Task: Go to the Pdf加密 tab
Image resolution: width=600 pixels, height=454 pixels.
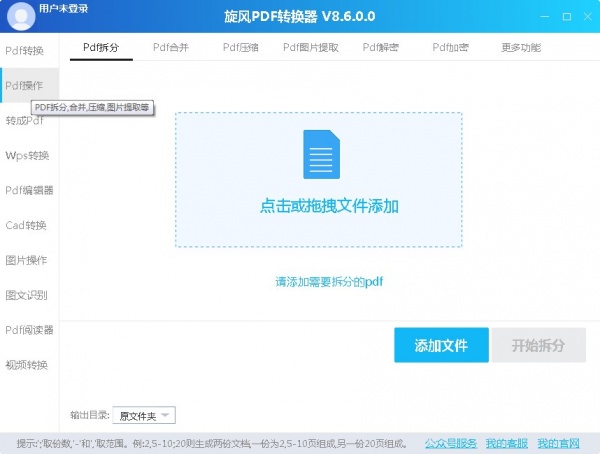Action: coord(450,47)
